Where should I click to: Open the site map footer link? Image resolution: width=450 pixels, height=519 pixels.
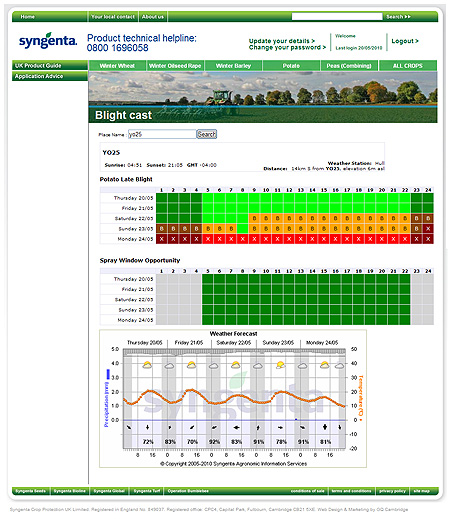click(x=422, y=491)
